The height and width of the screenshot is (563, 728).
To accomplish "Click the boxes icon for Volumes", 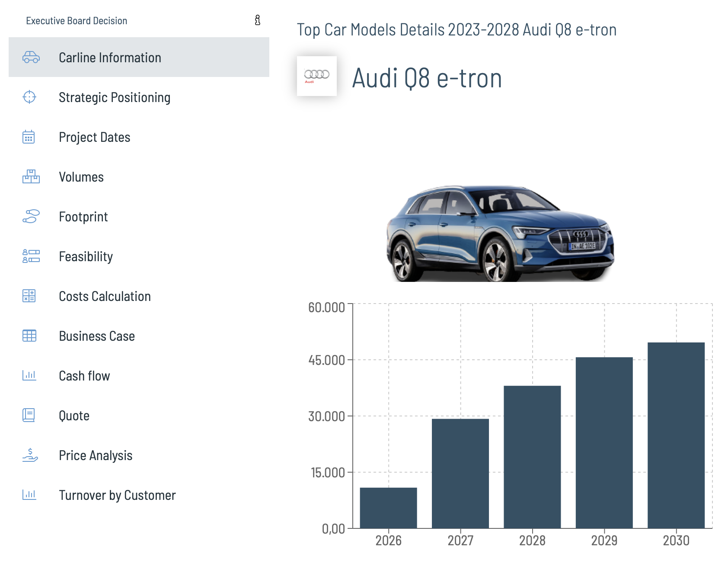I will pos(31,176).
